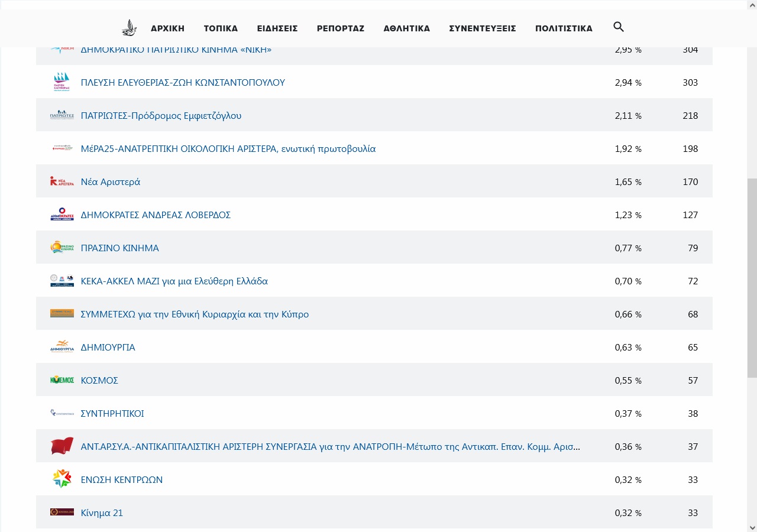Click the ΠΡΑΣΙΝΟ ΚΙΝΗΜΑ logo
This screenshot has width=757, height=532.
pos(62,248)
